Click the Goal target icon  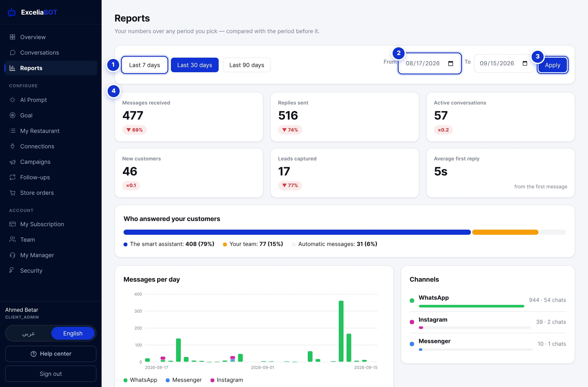(12, 115)
